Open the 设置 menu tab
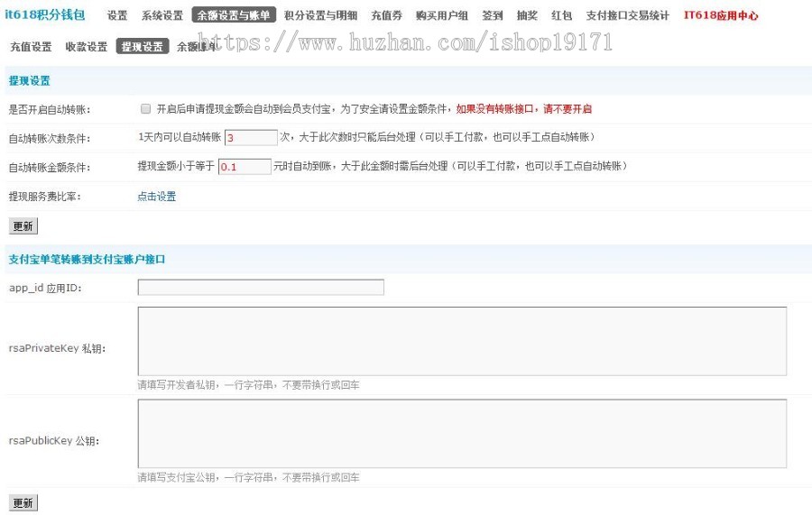 (117, 15)
